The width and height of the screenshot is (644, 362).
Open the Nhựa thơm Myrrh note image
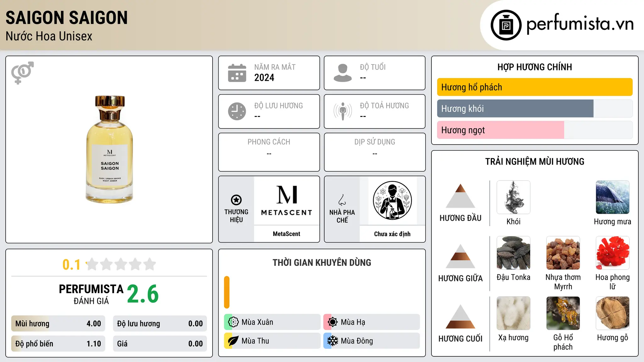point(563,253)
